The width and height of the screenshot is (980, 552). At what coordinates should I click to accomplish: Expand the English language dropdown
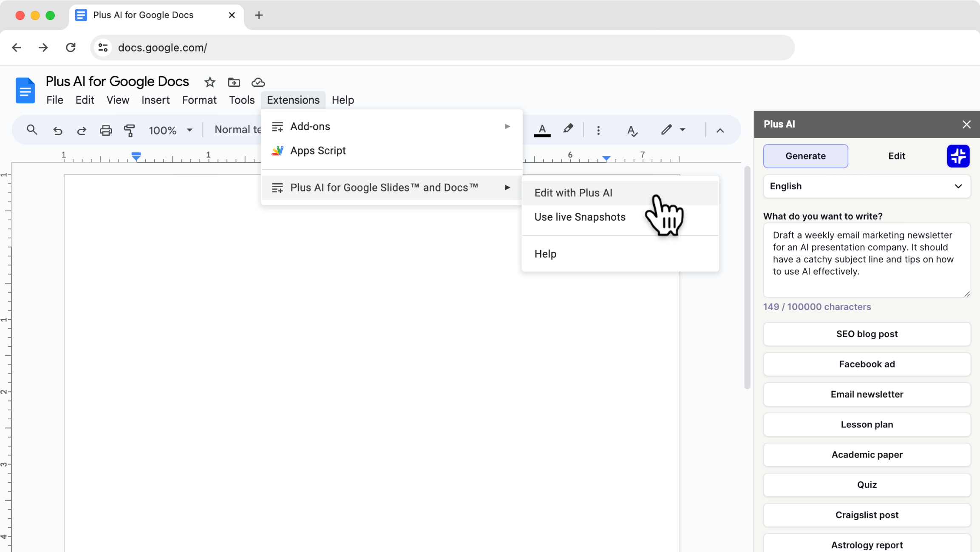(x=867, y=186)
